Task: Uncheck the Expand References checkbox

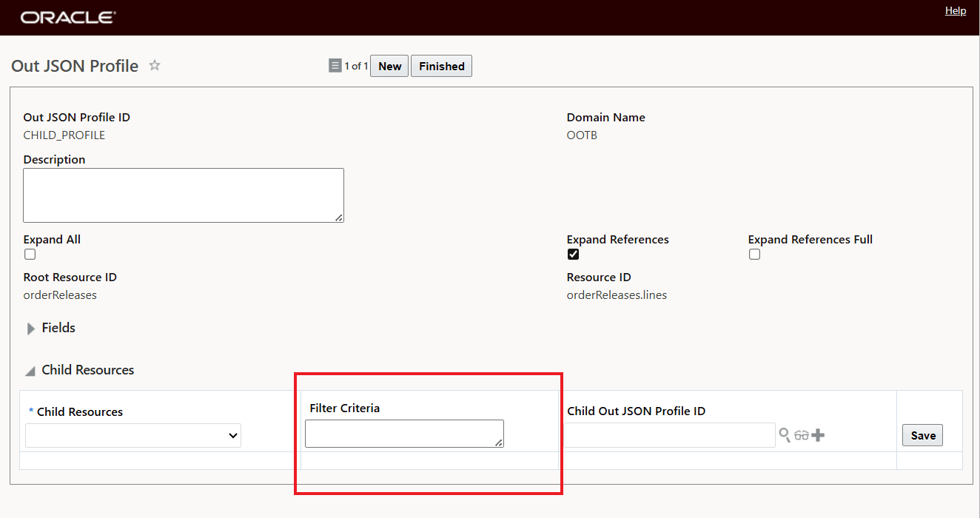Action: [573, 254]
